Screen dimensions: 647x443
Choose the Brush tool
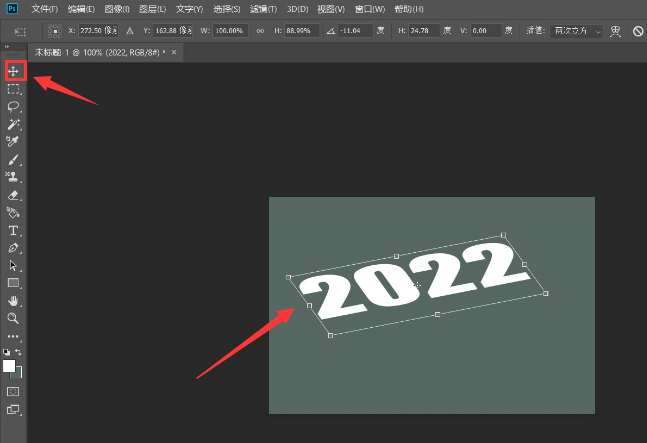click(14, 159)
